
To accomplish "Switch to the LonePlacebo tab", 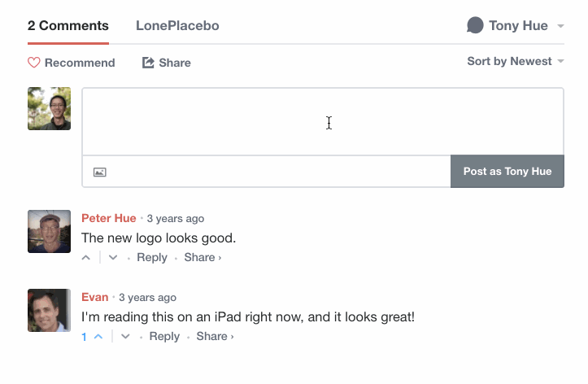I will pyautogui.click(x=177, y=25).
